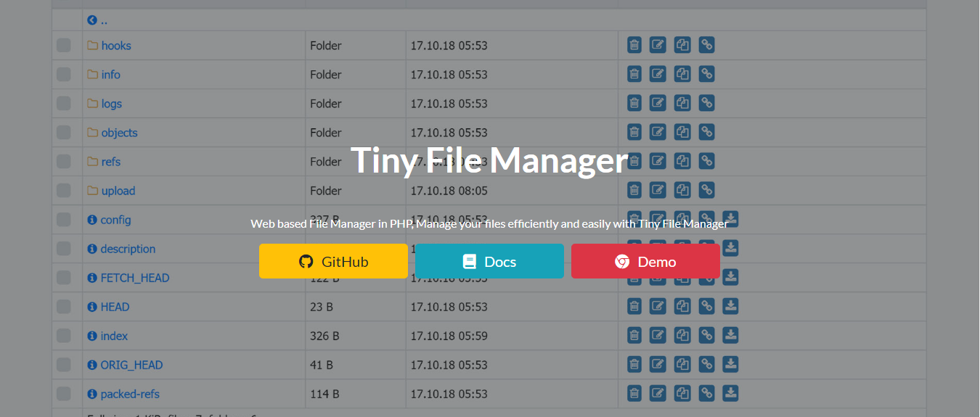Launch the Demo button
The height and width of the screenshot is (417, 980).
[x=645, y=262]
